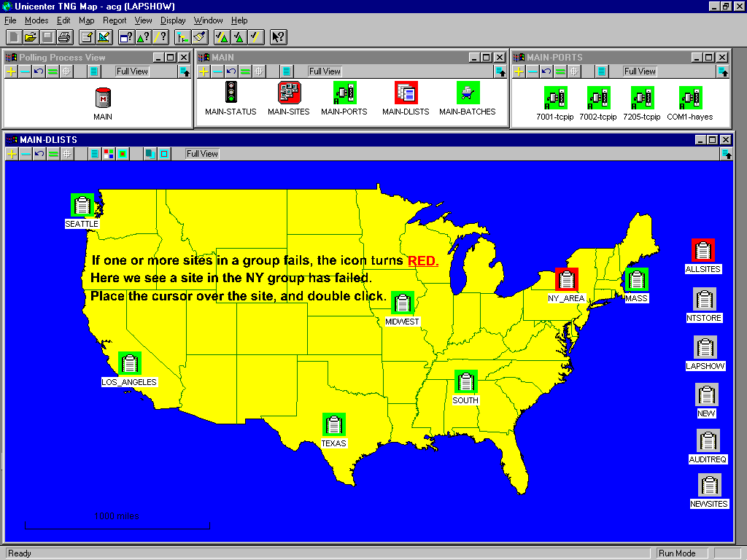
Task: Click up-level arrow icon in MAIN-DLISTS toolbar
Action: click(x=727, y=154)
